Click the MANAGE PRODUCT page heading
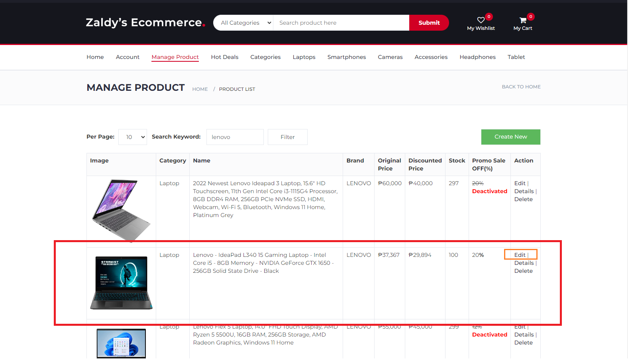This screenshot has height=364, width=628. 135,88
